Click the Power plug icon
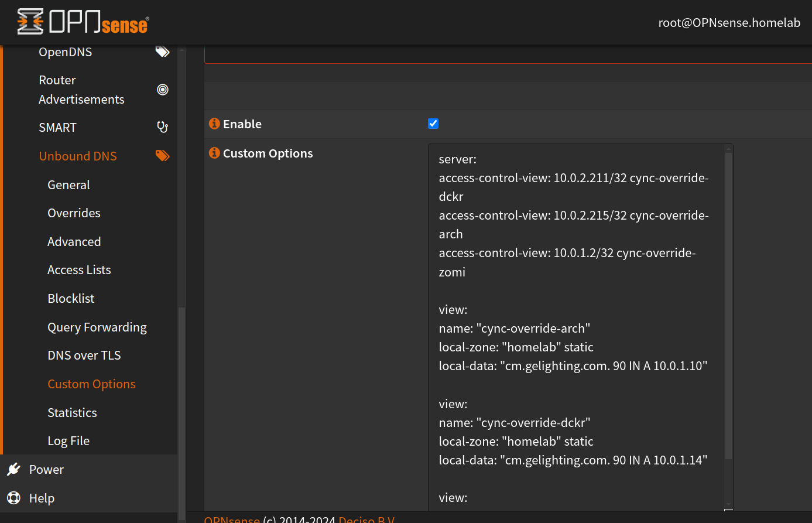Viewport: 812px width, 523px height. point(13,469)
